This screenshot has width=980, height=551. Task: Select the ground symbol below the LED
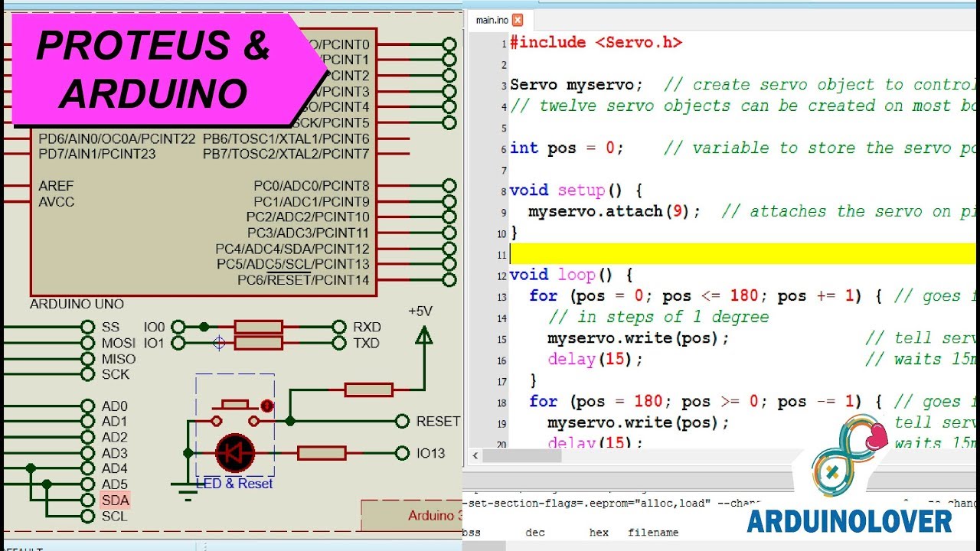pos(188,490)
